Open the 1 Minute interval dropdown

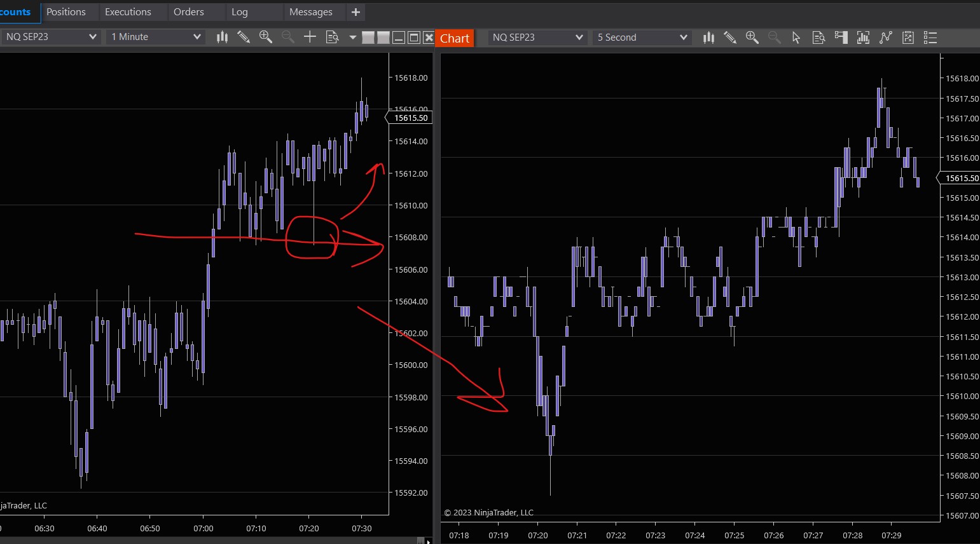coord(156,37)
